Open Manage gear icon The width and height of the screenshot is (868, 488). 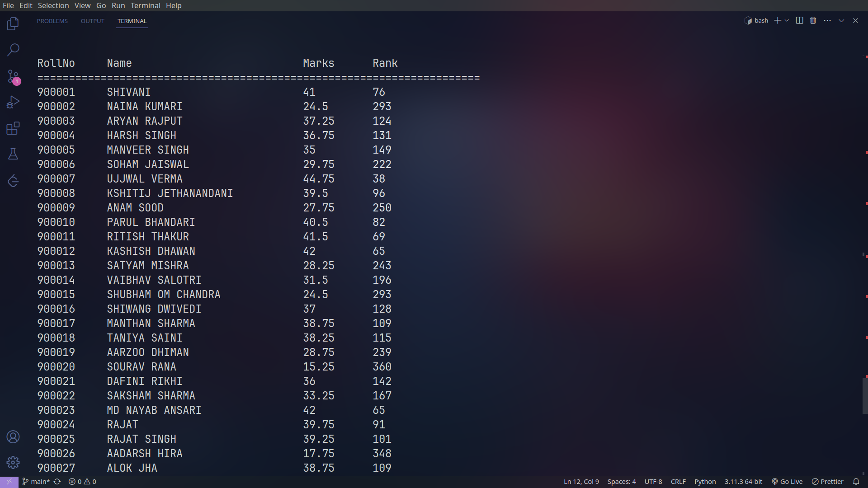[13, 462]
